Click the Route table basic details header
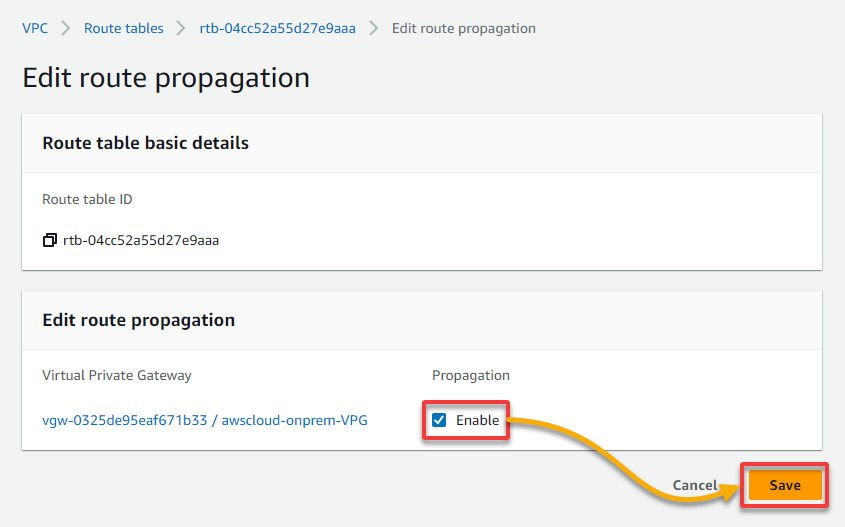 tap(146, 143)
